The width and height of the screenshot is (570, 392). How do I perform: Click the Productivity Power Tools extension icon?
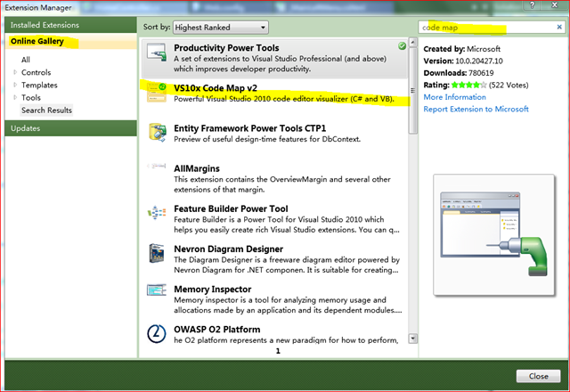[x=158, y=54]
